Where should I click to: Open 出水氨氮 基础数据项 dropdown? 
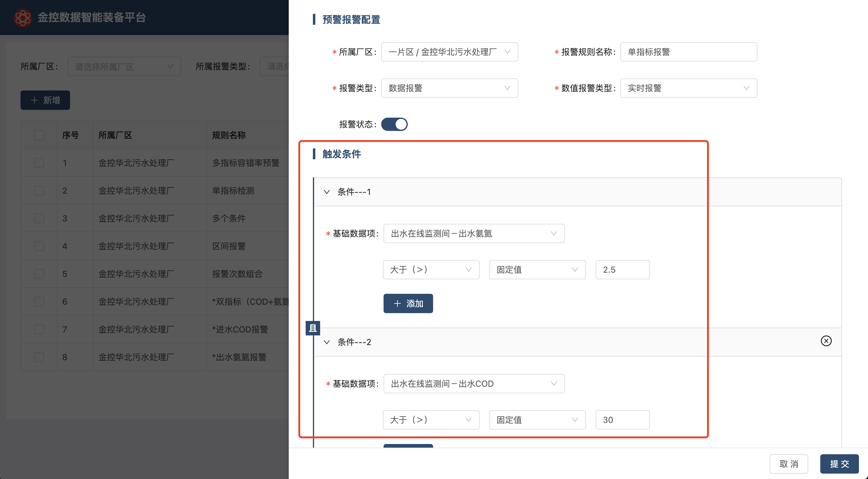(x=474, y=233)
